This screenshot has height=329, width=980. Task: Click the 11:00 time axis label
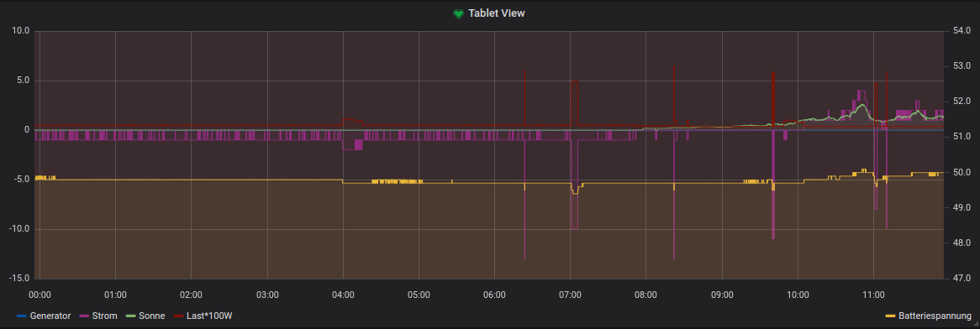coord(873,294)
